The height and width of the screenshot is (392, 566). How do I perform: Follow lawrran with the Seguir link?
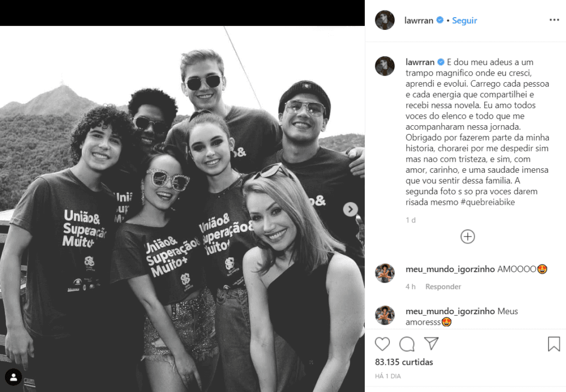click(464, 20)
